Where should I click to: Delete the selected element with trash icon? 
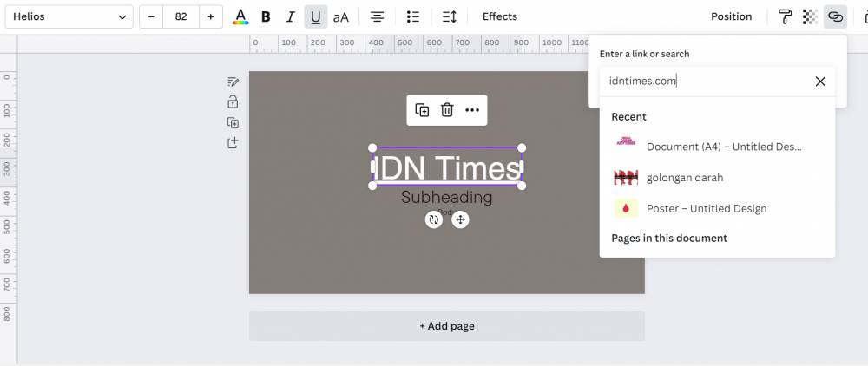pyautogui.click(x=447, y=110)
